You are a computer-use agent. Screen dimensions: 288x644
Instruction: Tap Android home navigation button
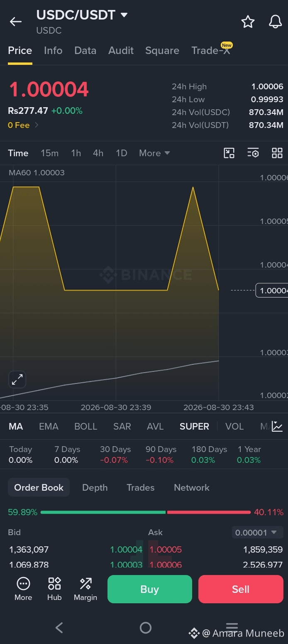click(146, 627)
